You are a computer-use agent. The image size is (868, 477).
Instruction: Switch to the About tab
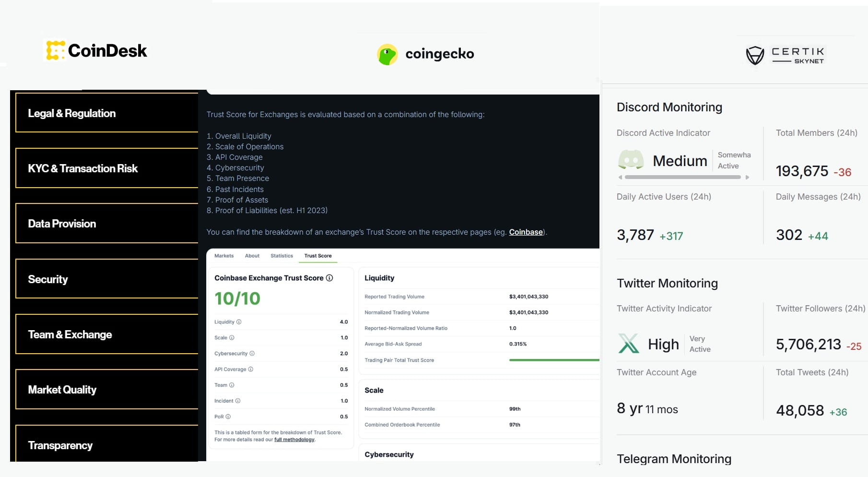click(x=252, y=256)
